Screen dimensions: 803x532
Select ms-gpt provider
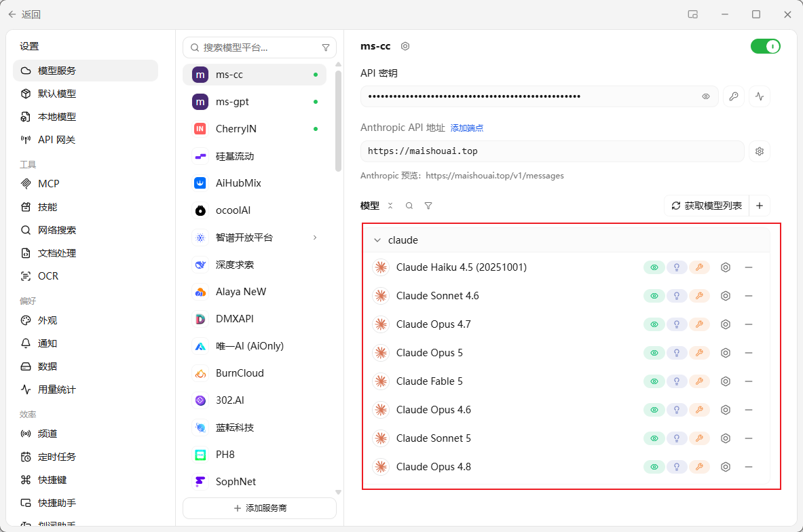(255, 102)
